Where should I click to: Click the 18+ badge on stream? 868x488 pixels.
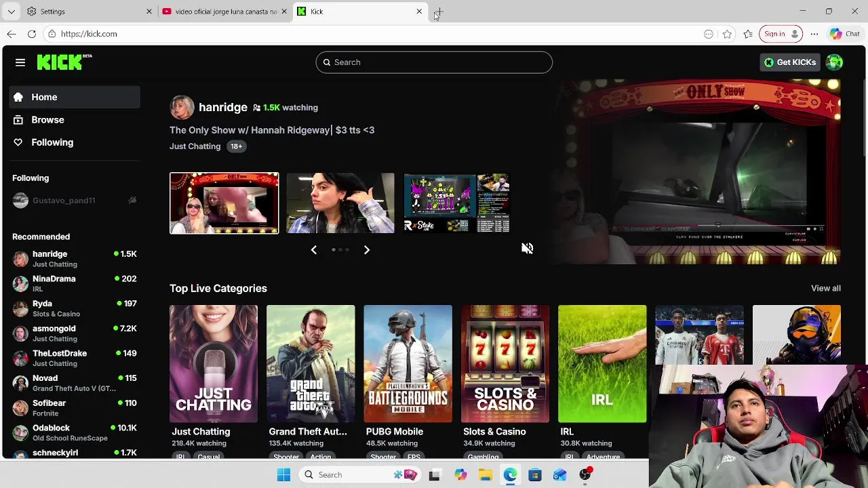pos(236,146)
